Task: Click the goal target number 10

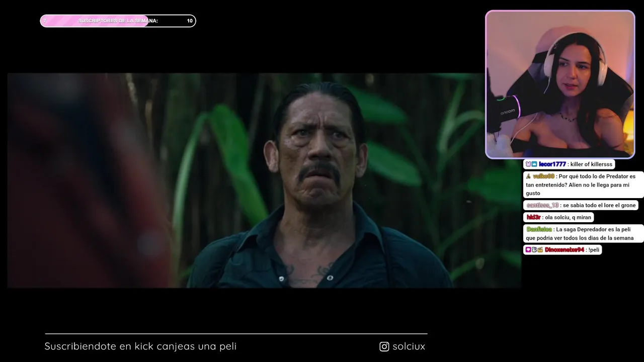Action: (190, 21)
